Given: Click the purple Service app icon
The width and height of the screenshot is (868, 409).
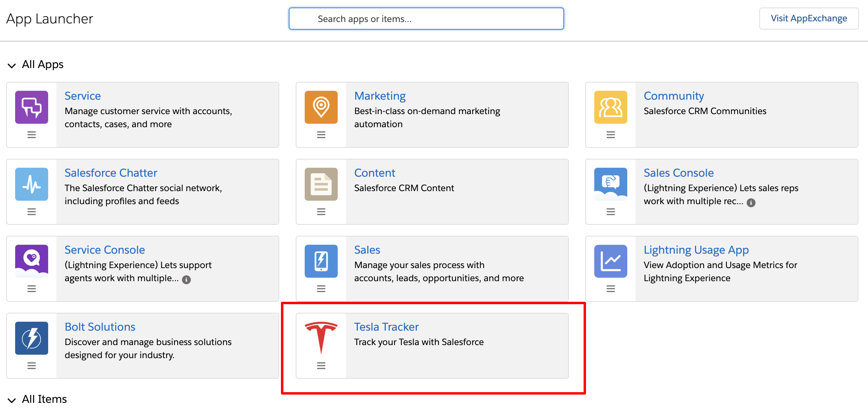Looking at the screenshot, I should point(32,107).
